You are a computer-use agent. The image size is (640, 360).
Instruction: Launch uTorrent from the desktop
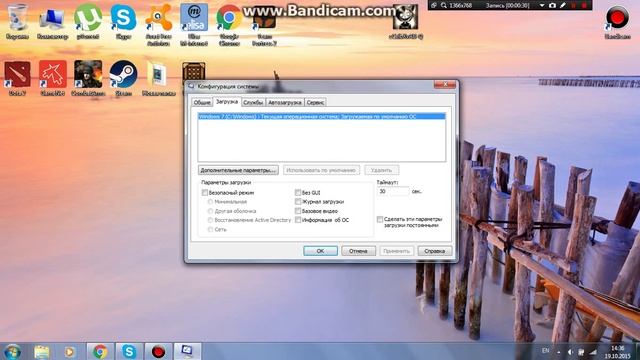[88, 21]
